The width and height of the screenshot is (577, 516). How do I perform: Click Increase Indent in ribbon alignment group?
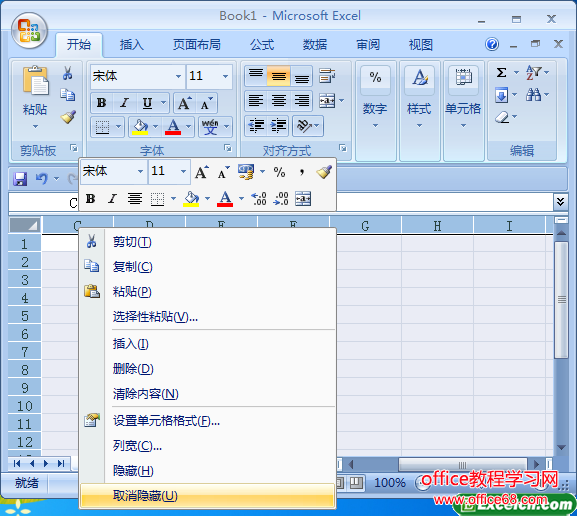278,126
